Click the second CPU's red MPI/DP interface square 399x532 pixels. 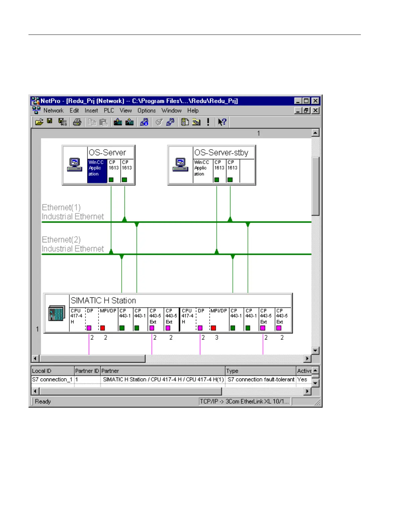click(x=213, y=328)
